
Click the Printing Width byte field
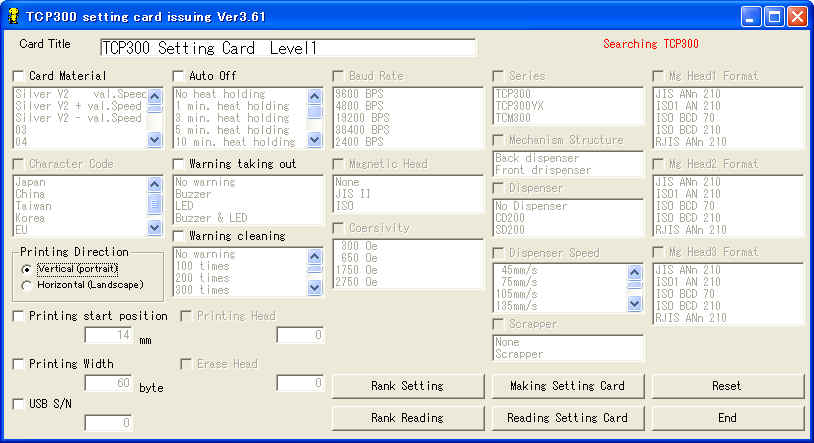coord(108,383)
